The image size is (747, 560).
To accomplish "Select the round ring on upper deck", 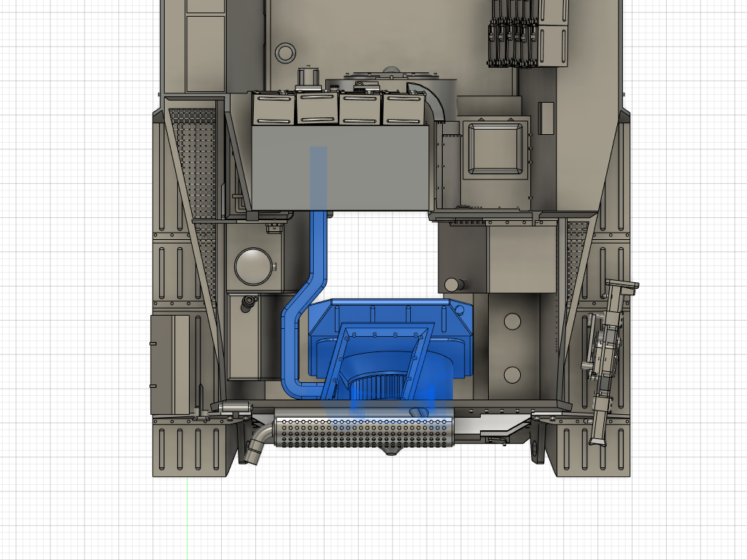I will [284, 52].
